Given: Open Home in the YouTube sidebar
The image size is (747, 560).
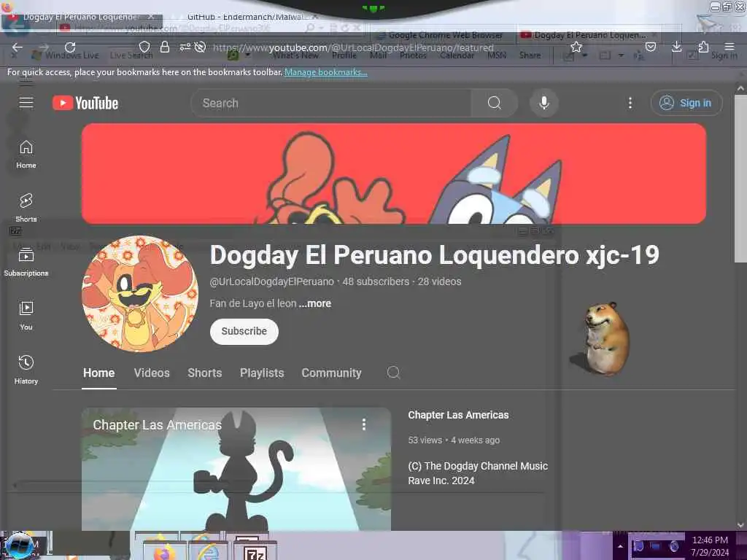Looking at the screenshot, I should [x=26, y=155].
